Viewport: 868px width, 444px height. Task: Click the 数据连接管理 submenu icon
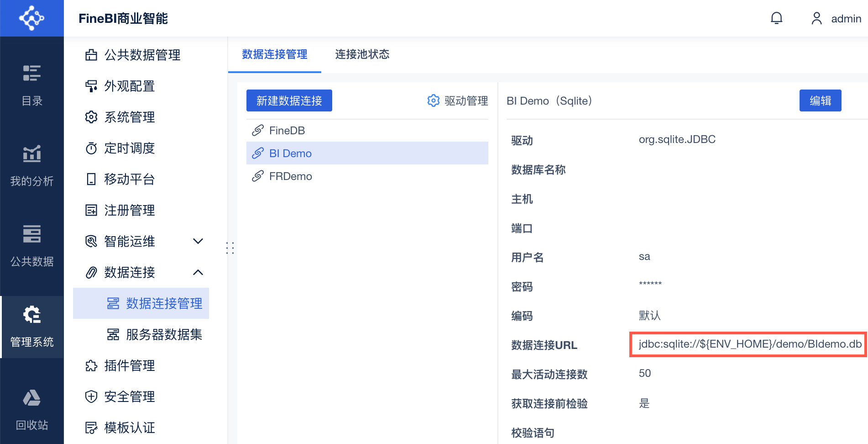click(113, 303)
